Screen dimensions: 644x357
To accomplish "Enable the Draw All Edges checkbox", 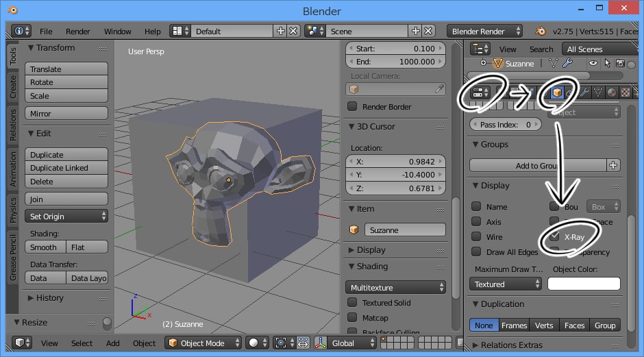I will pyautogui.click(x=476, y=251).
